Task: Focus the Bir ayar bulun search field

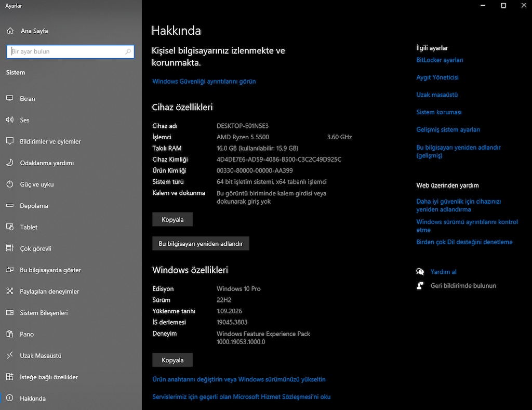Action: click(x=70, y=51)
